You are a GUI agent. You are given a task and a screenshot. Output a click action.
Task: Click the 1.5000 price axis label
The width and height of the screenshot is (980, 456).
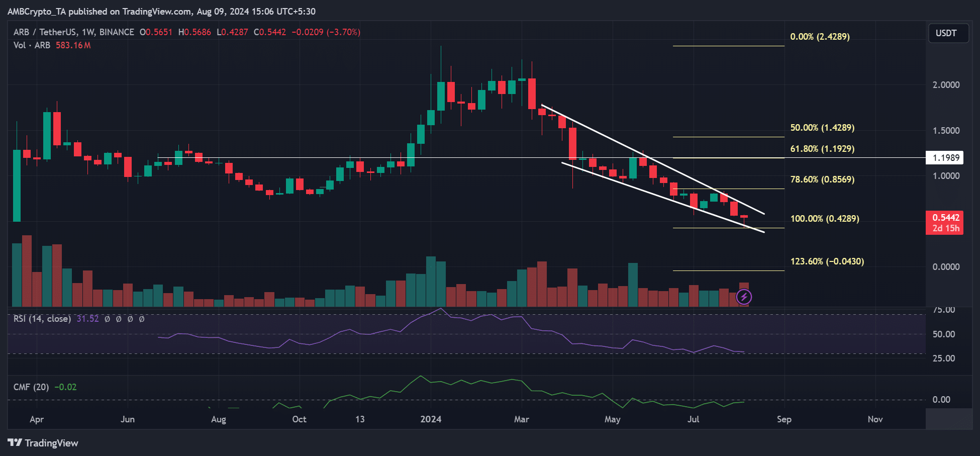946,131
